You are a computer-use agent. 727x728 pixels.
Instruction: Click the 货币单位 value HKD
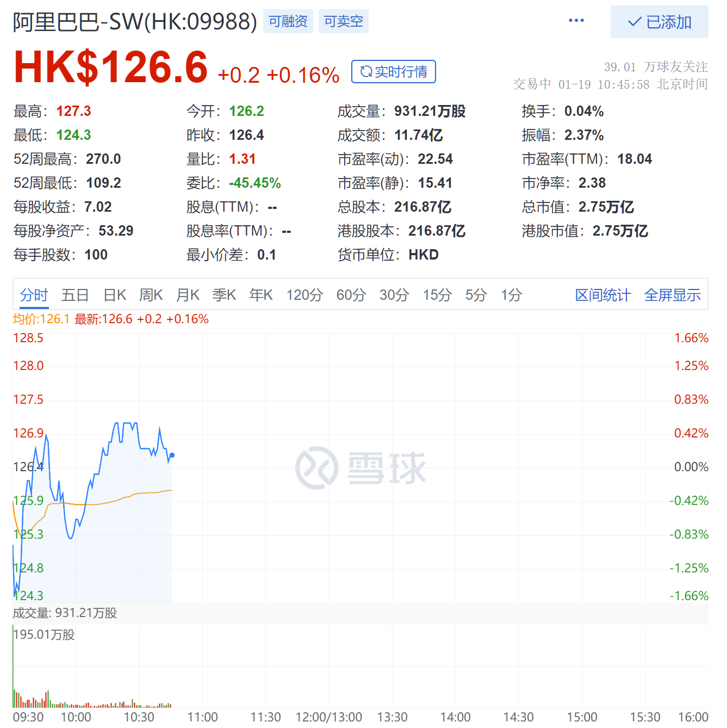click(x=424, y=255)
